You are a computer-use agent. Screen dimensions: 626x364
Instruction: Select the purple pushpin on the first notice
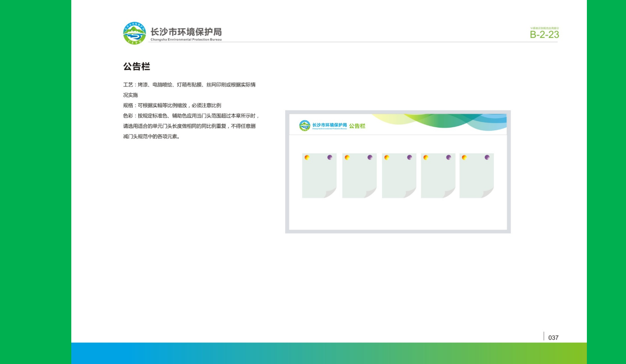[330, 158]
